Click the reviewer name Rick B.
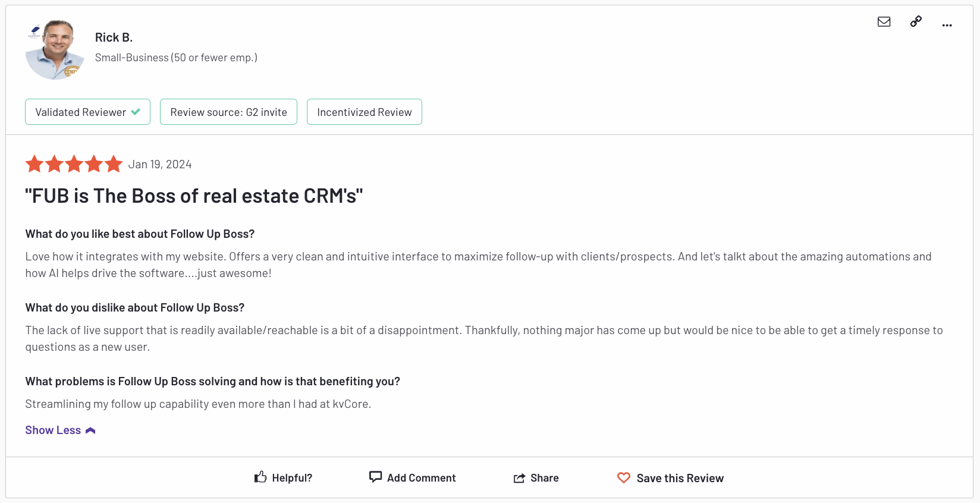This screenshot has height=503, width=980. click(114, 37)
